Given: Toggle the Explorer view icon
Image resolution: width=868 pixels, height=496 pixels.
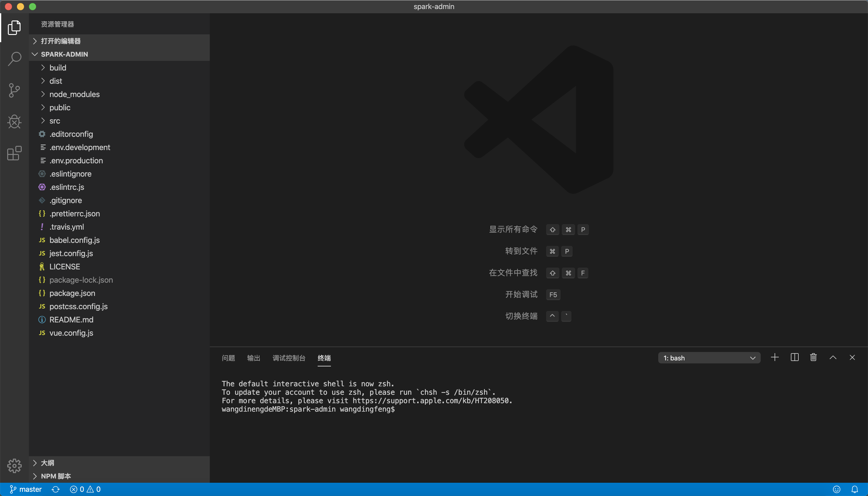Looking at the screenshot, I should [14, 28].
